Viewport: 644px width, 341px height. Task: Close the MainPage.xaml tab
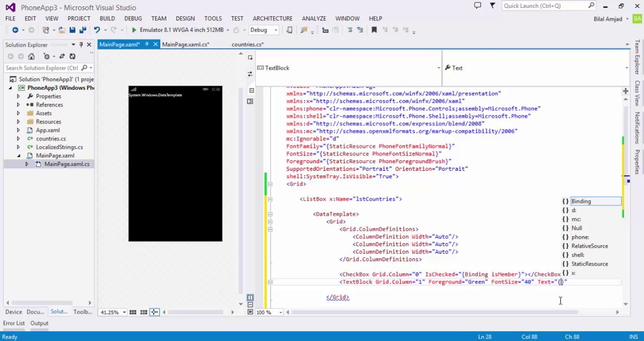[155, 44]
